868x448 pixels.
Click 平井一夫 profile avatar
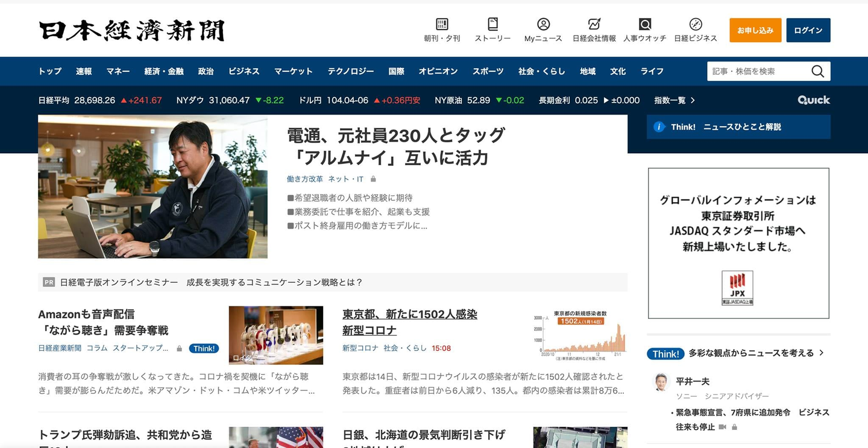pos(661,382)
